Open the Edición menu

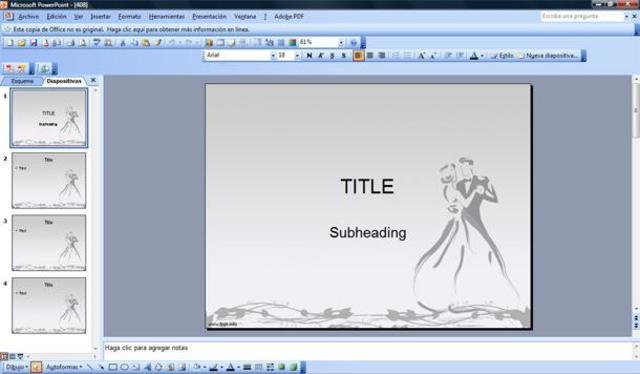coord(56,17)
